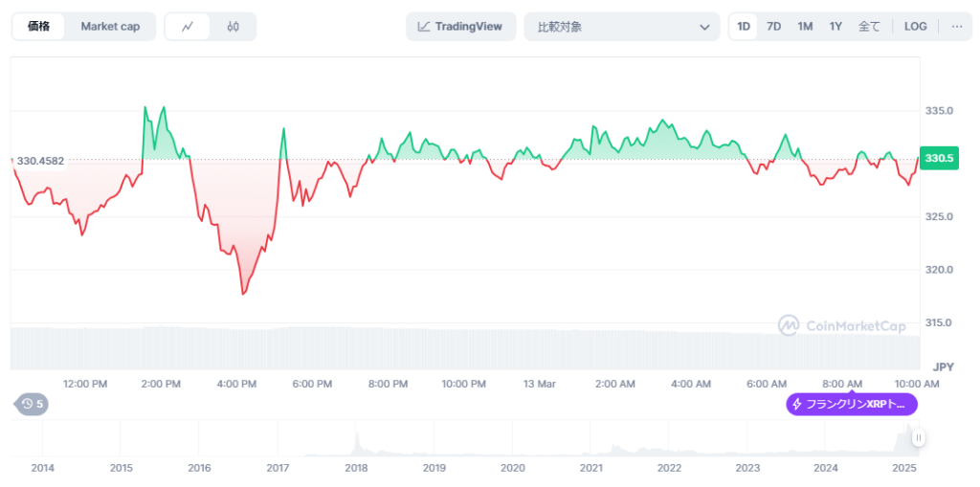Click the timeline range slider handle
Screen dimensions: 980x487
tap(918, 438)
